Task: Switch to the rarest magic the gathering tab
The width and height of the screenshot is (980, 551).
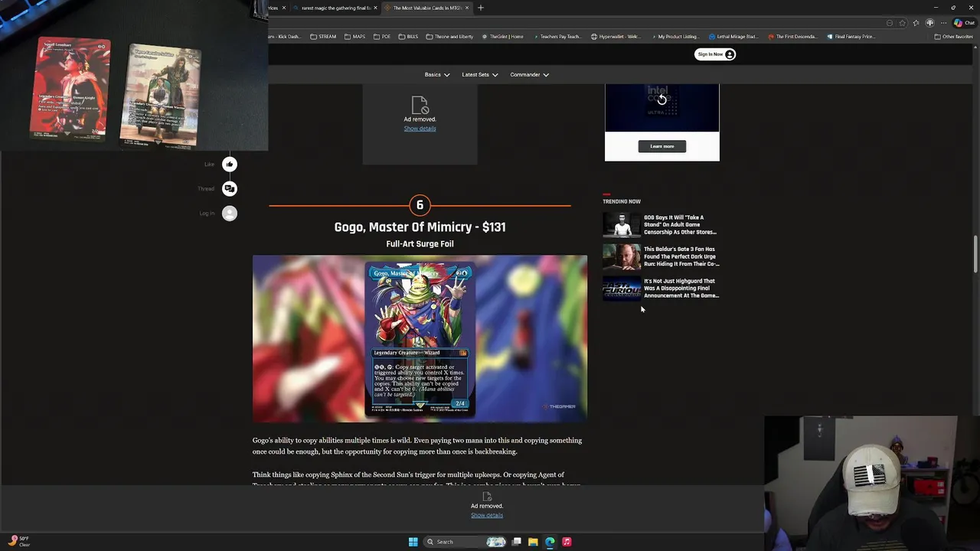Action: pos(335,8)
